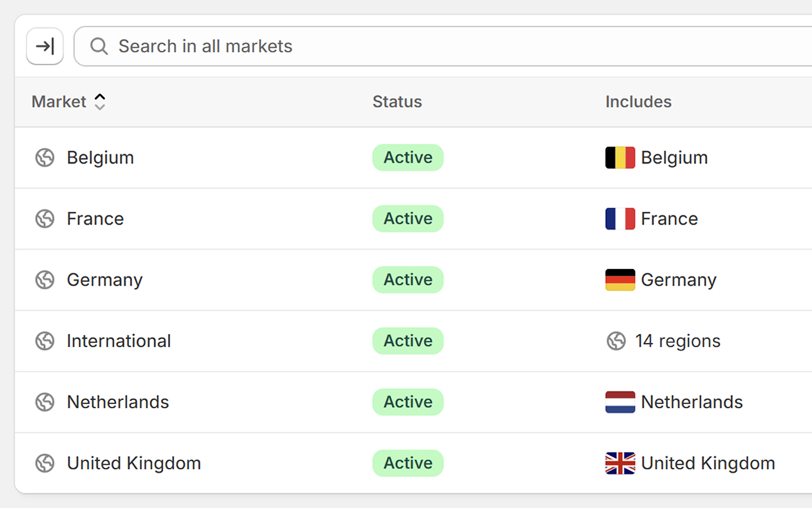The height and width of the screenshot is (508, 812).
Task: Open the International market entry
Action: [118, 340]
